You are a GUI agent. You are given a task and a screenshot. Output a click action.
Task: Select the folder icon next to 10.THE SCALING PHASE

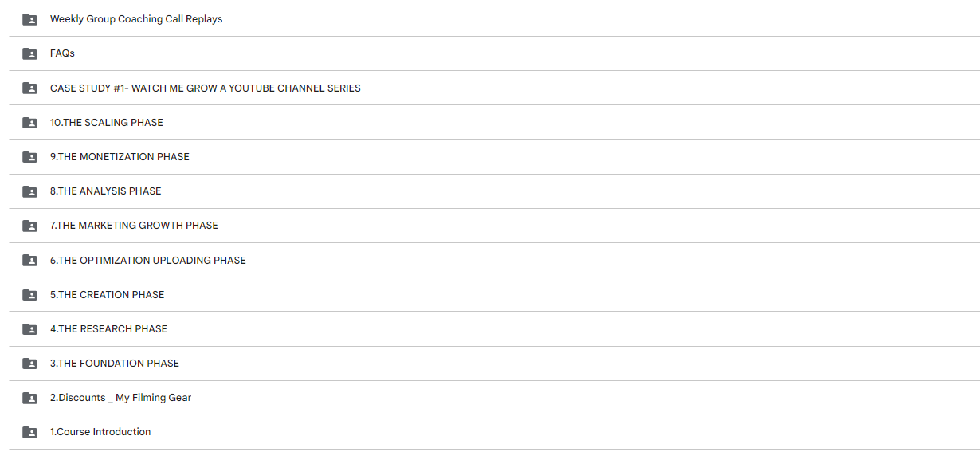(x=29, y=123)
